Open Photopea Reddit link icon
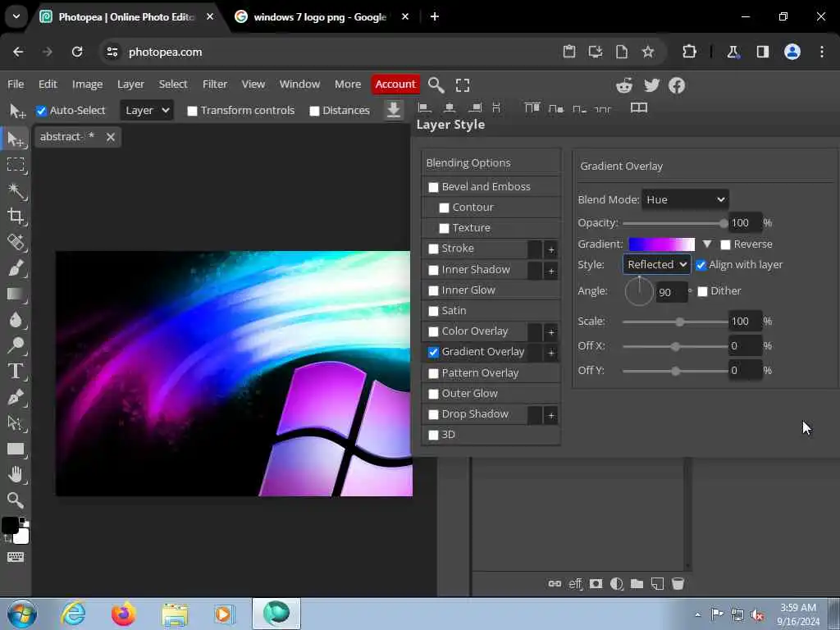This screenshot has width=840, height=630. [624, 85]
